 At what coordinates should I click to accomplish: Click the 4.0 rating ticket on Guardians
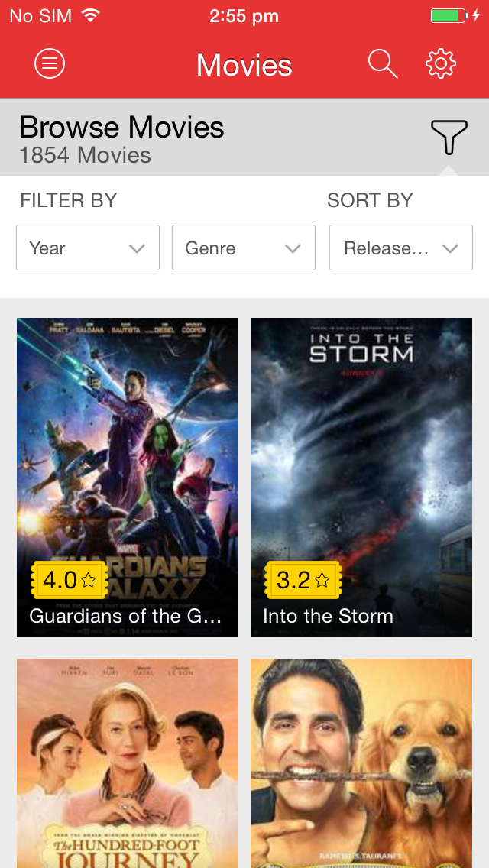tap(67, 581)
